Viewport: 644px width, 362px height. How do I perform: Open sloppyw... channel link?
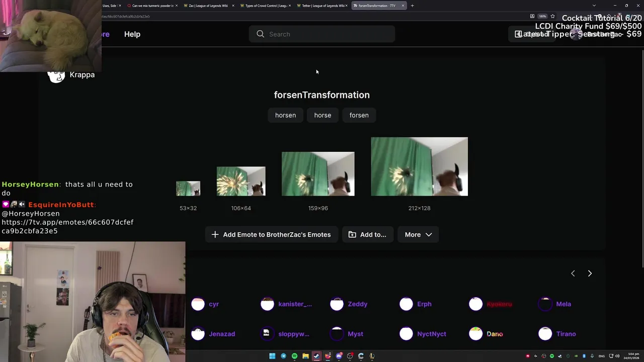(x=293, y=334)
